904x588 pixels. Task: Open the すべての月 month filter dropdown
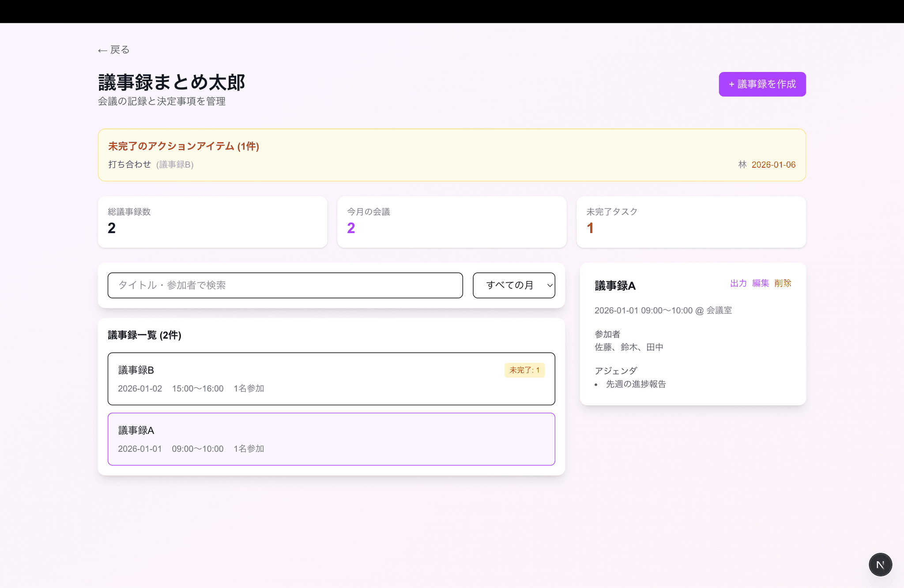pos(514,285)
